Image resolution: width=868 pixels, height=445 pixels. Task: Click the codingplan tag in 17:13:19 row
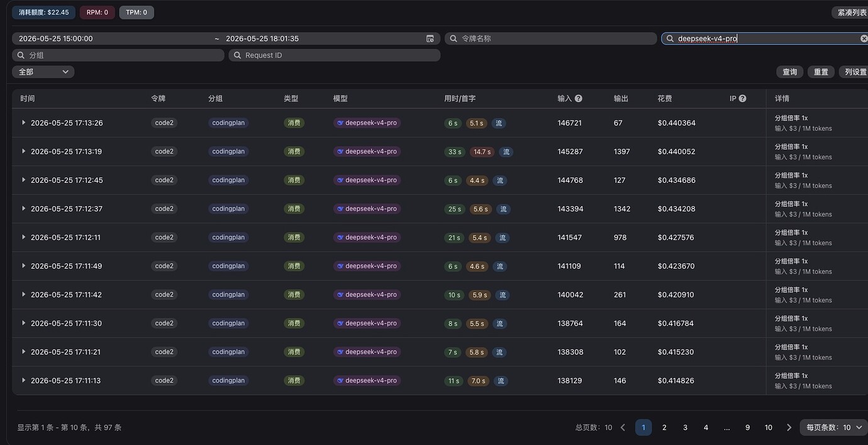(x=228, y=151)
